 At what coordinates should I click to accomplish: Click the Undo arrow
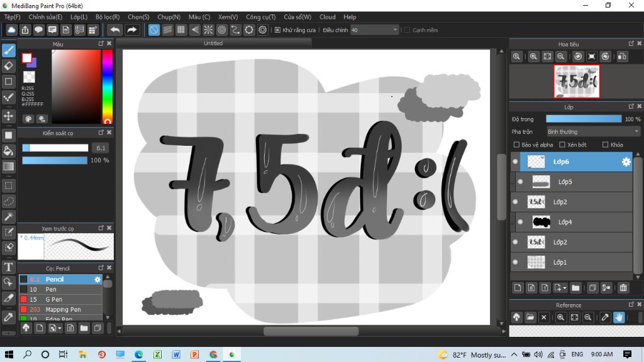pyautogui.click(x=116, y=30)
